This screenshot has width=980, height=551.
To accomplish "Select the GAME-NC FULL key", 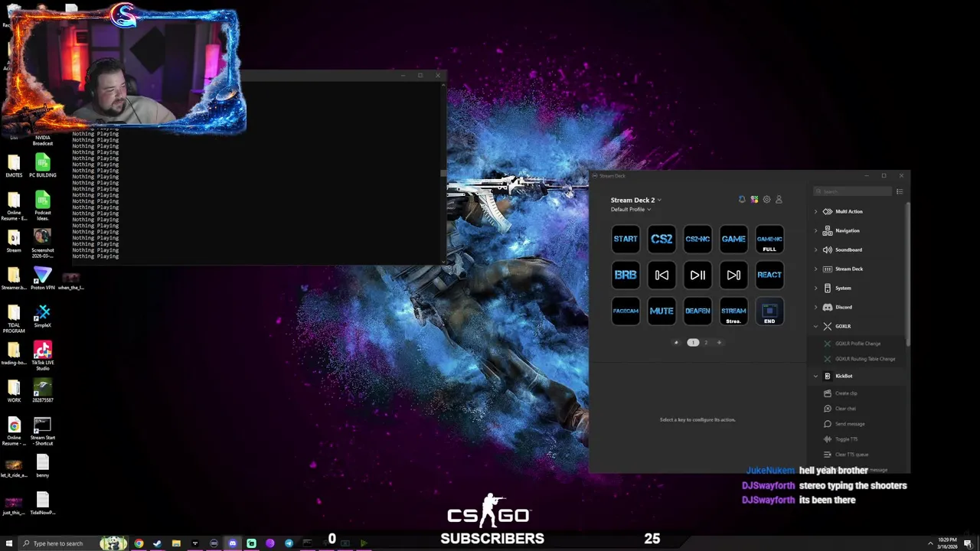I will pyautogui.click(x=769, y=239).
